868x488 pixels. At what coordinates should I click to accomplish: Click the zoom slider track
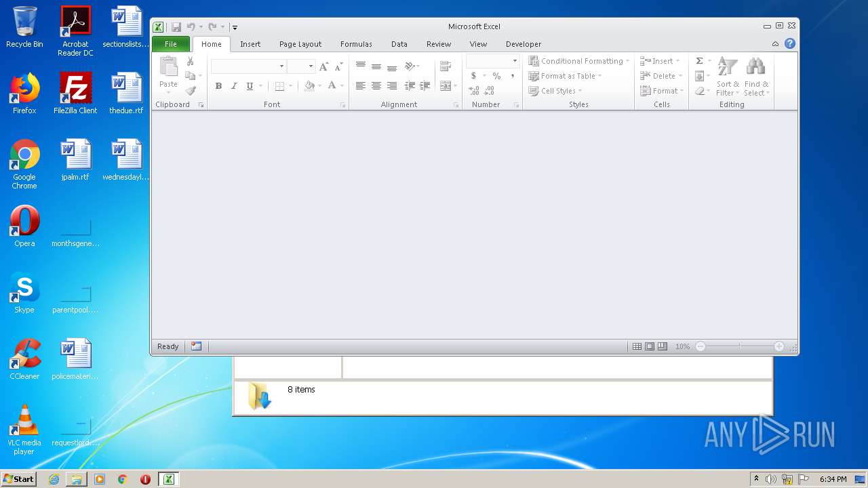(x=740, y=346)
